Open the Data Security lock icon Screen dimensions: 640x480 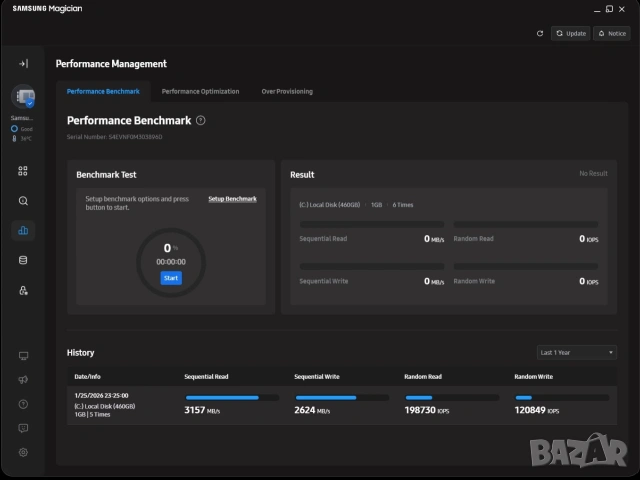click(23, 290)
